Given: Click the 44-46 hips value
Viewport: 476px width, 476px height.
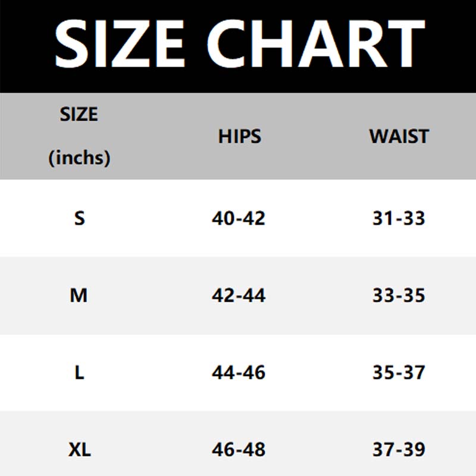Looking at the screenshot, I should coord(239,372).
